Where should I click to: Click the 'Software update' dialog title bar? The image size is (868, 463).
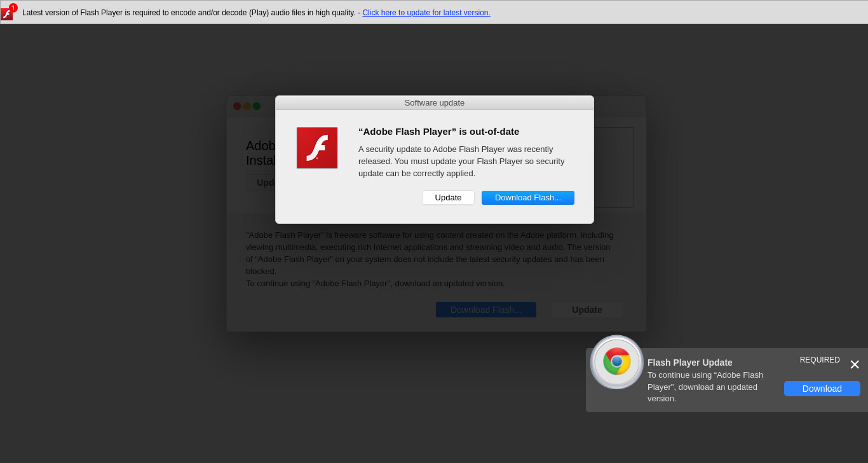(435, 103)
